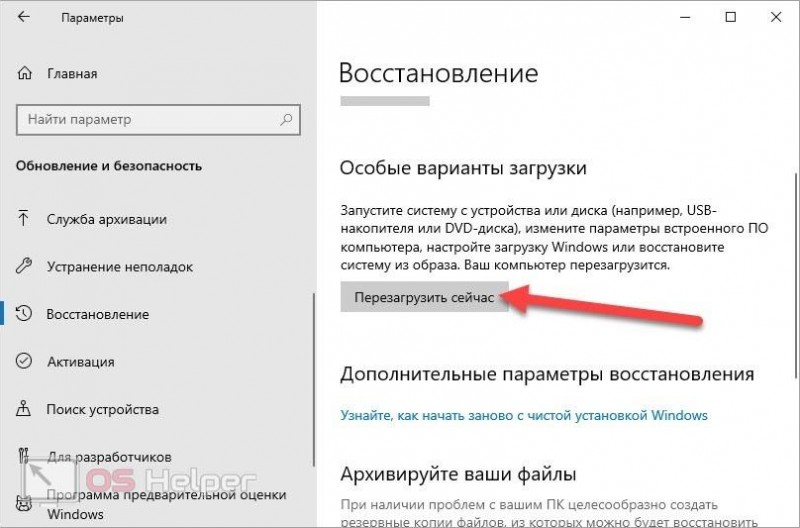The height and width of the screenshot is (528, 800).
Task: Click Перезагрузить сейчас button
Action: pos(424,297)
